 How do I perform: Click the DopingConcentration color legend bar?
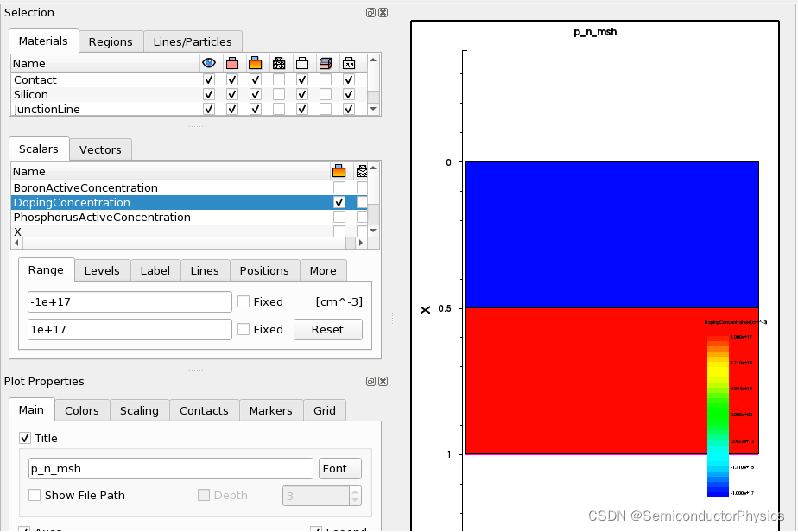point(718,416)
